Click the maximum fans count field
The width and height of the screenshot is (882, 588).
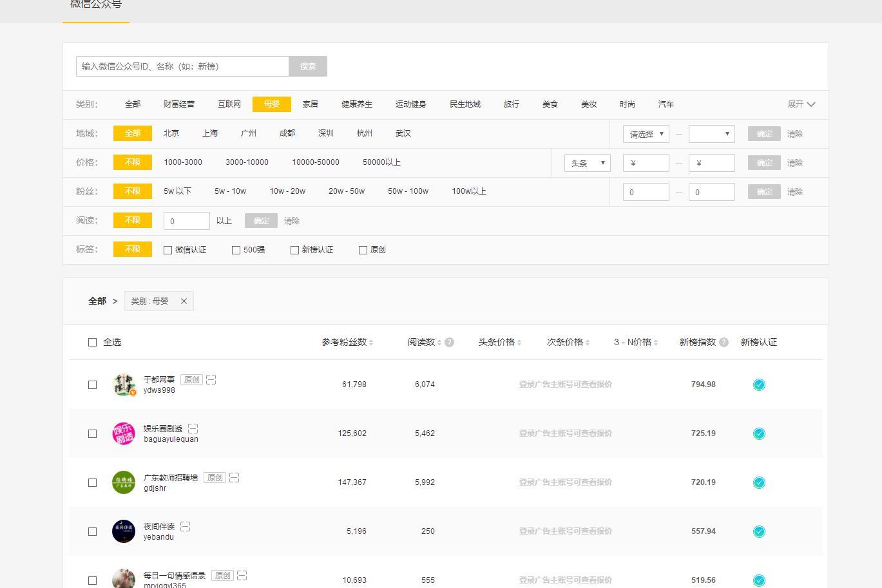[x=712, y=192]
